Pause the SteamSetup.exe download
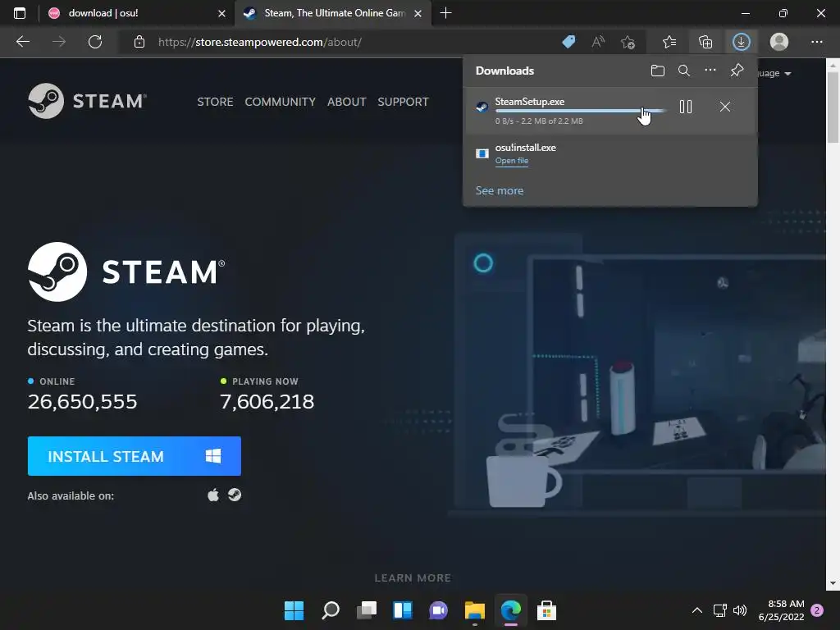840x630 pixels. coord(686,107)
